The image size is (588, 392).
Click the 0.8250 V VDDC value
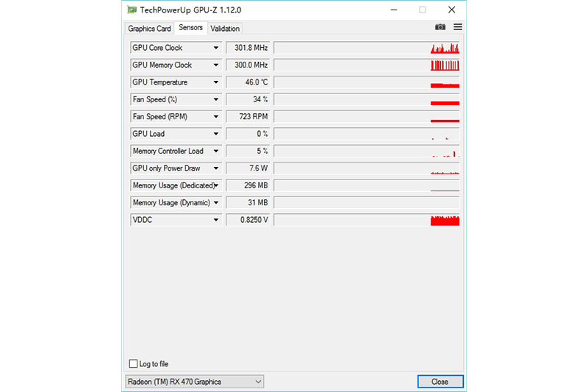pyautogui.click(x=248, y=220)
